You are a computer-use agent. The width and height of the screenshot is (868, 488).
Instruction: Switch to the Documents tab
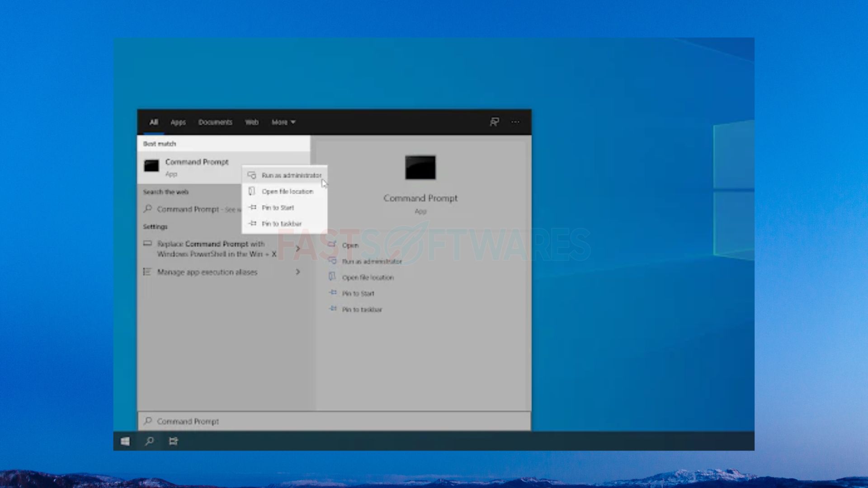(x=215, y=122)
